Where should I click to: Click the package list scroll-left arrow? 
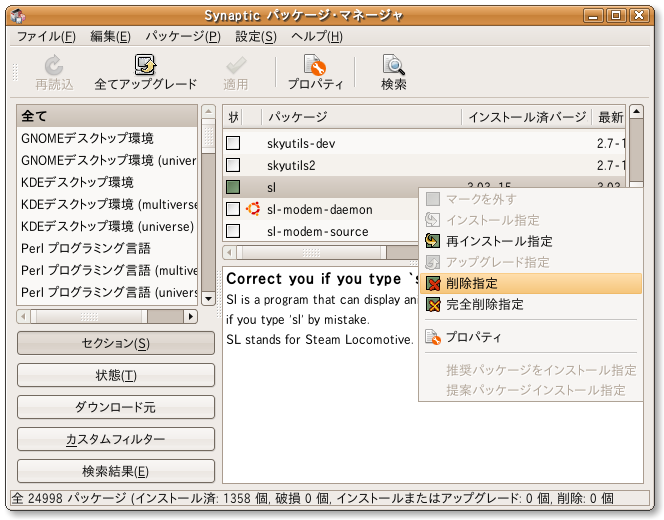pyautogui.click(x=230, y=253)
